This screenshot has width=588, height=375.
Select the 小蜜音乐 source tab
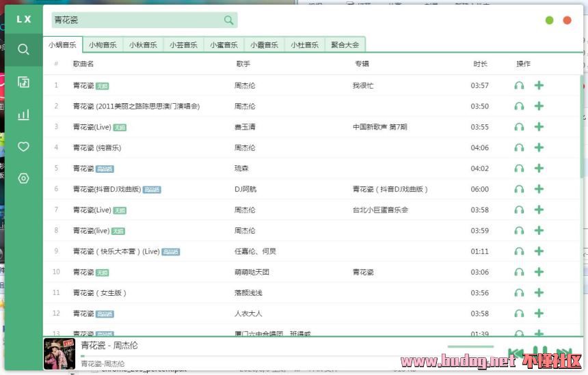224,45
